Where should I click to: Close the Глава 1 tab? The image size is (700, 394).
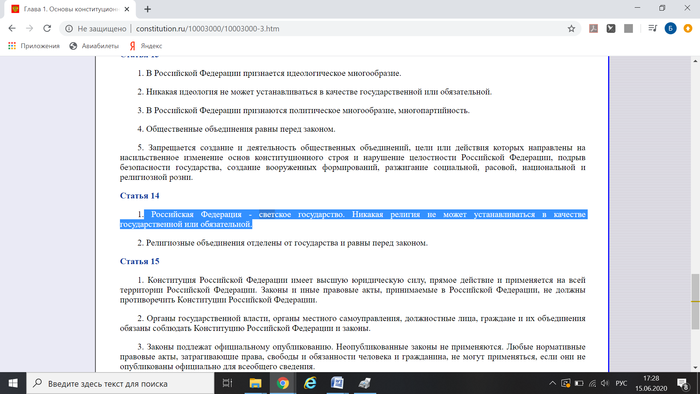tap(127, 9)
